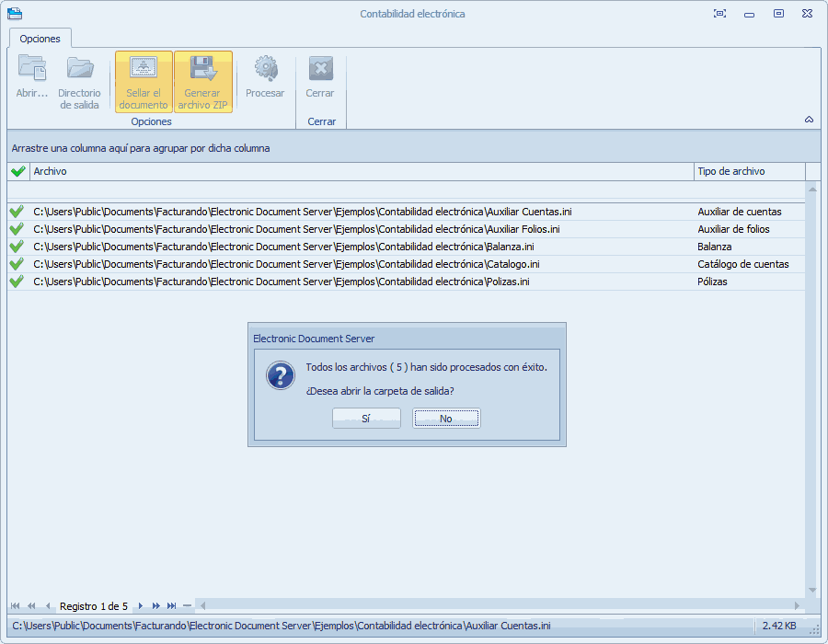This screenshot has width=828, height=644.
Task: Click the ribbon display options icon in title bar
Action: click(719, 14)
